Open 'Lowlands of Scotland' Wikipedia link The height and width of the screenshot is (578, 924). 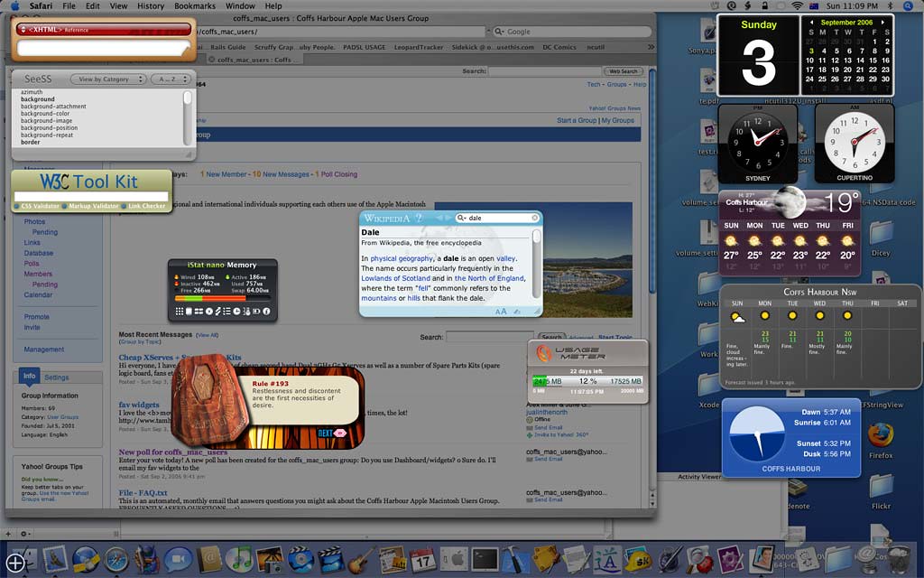point(395,278)
